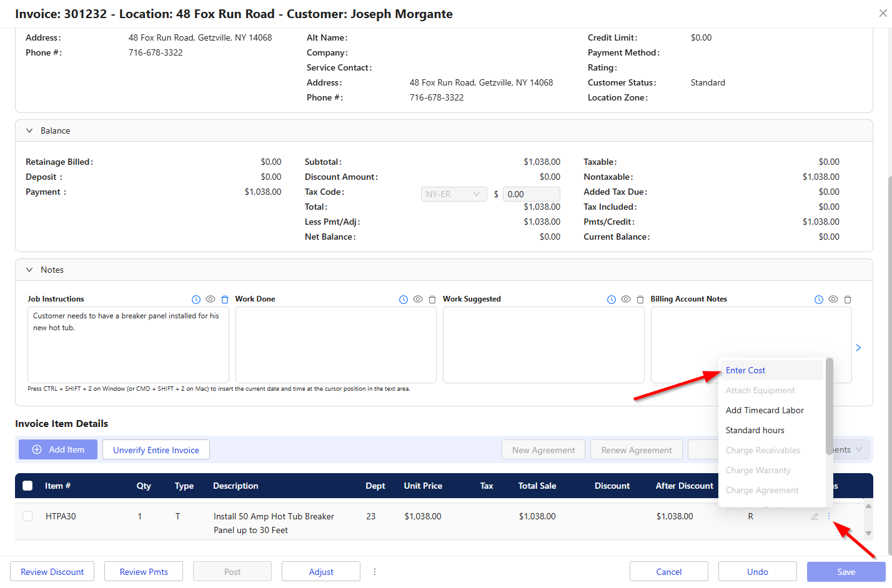Open the NY-ER tax code dropdown

453,194
